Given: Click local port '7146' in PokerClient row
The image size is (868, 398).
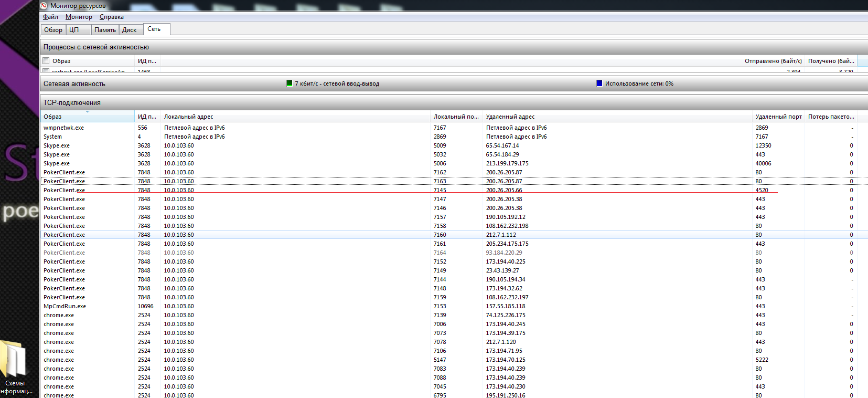Looking at the screenshot, I should tap(440, 208).
